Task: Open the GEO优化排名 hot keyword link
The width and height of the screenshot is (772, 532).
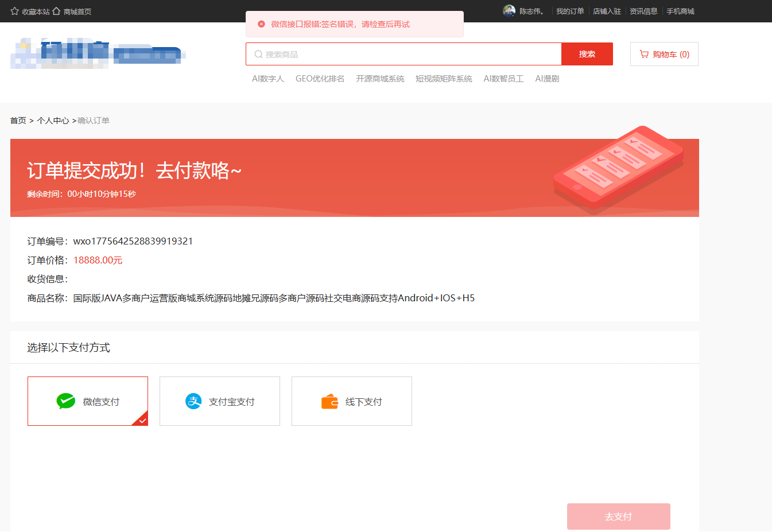Action: pos(320,79)
